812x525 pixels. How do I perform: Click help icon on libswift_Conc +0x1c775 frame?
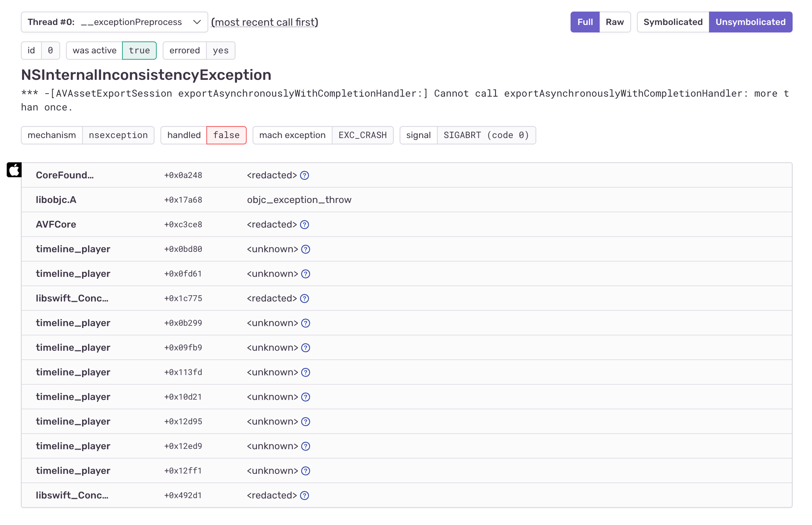click(304, 299)
